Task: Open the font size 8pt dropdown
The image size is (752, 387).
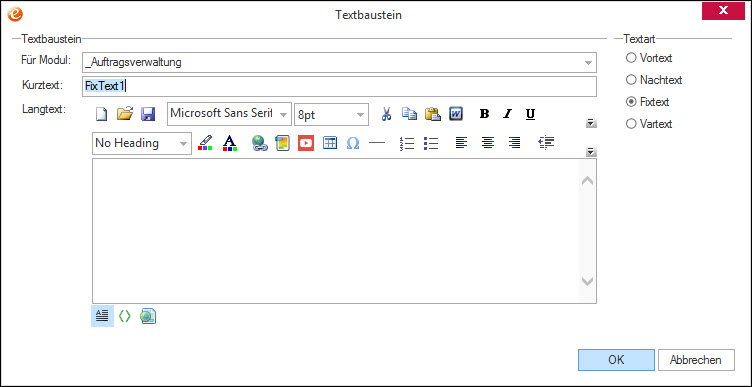Action: (360, 114)
